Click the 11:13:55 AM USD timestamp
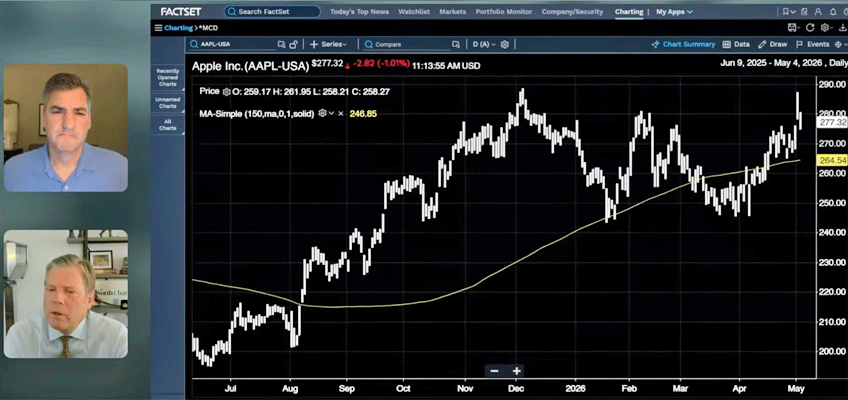This screenshot has height=400, width=848. click(446, 65)
